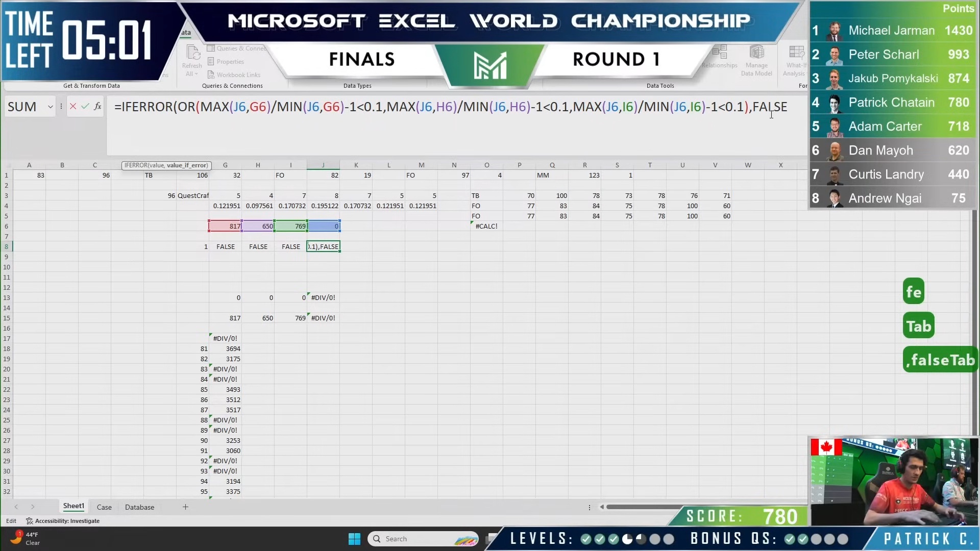980x551 pixels.
Task: Click the Insert Function fx icon
Action: (x=97, y=106)
